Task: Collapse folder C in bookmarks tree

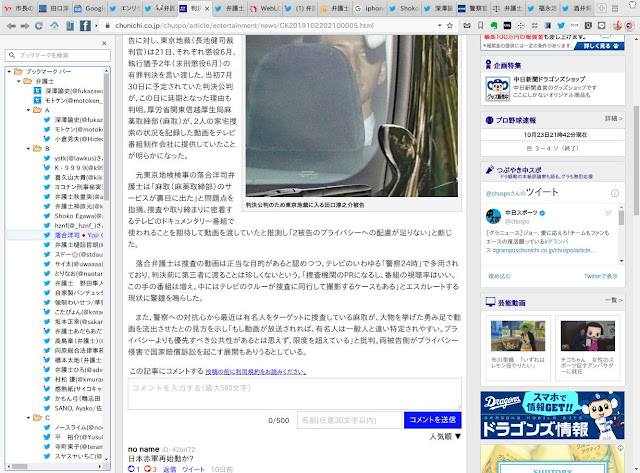Action: (x=28, y=417)
